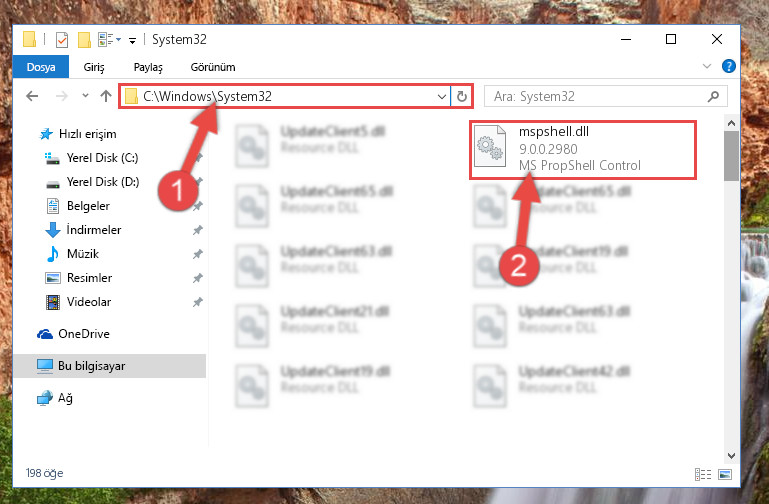Open the Dosya menu tab
The image size is (769, 504).
41,67
